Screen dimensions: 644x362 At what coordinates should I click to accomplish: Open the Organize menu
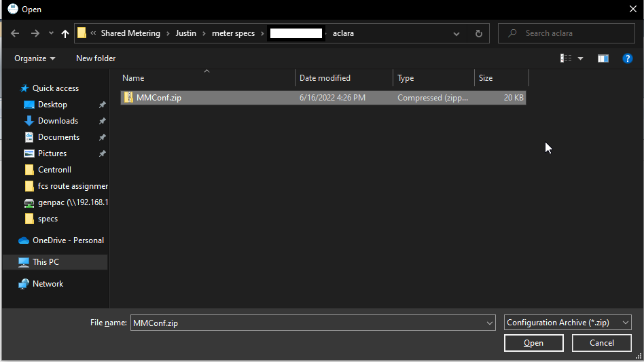[35, 58]
